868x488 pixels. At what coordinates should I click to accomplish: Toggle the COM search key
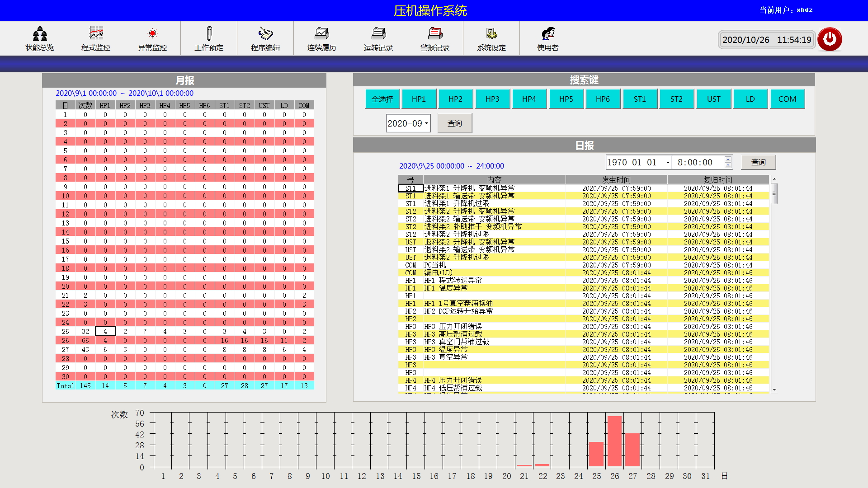(x=787, y=99)
